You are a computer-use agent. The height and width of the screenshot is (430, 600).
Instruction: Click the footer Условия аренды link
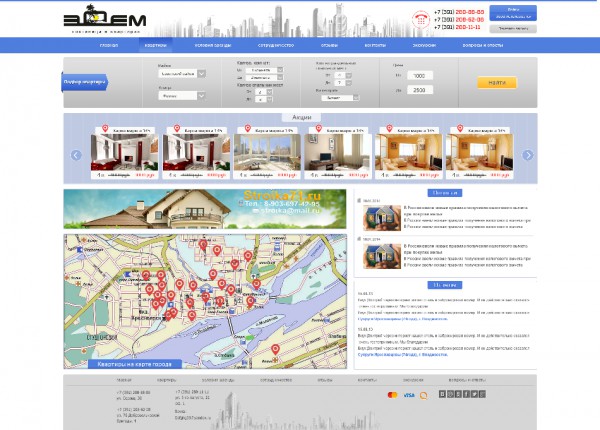[218, 380]
